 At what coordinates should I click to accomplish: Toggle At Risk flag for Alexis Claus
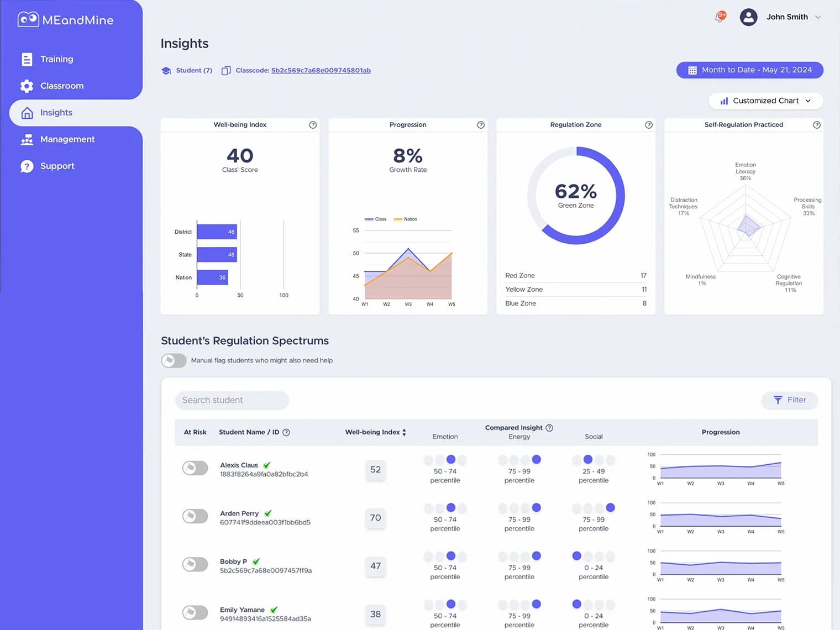pos(195,468)
